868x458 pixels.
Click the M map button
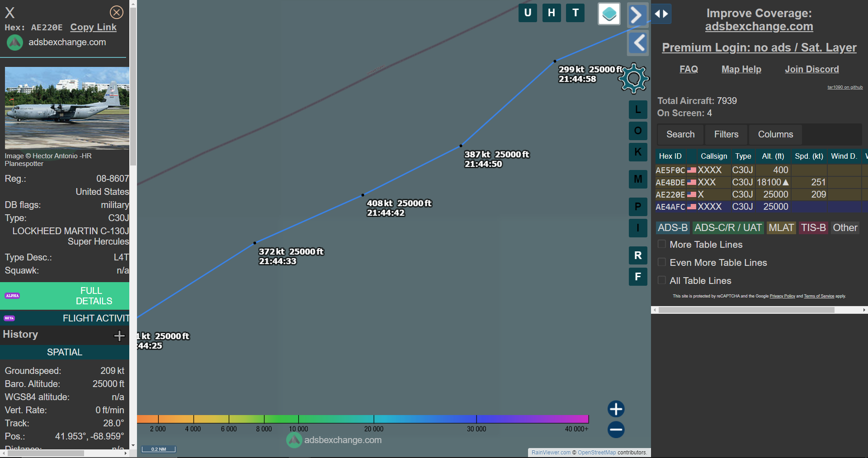coord(638,179)
